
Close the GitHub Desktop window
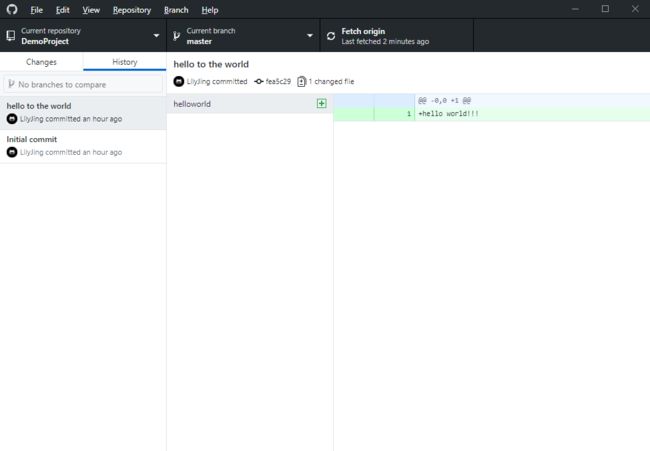(635, 9)
